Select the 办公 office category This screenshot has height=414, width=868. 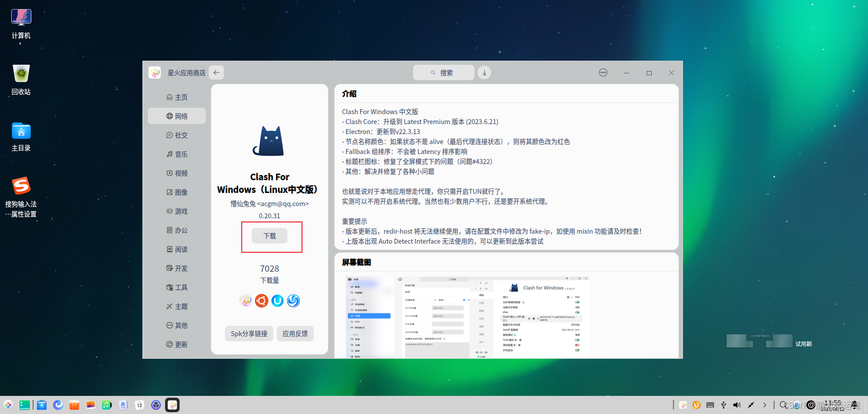pyautogui.click(x=177, y=230)
